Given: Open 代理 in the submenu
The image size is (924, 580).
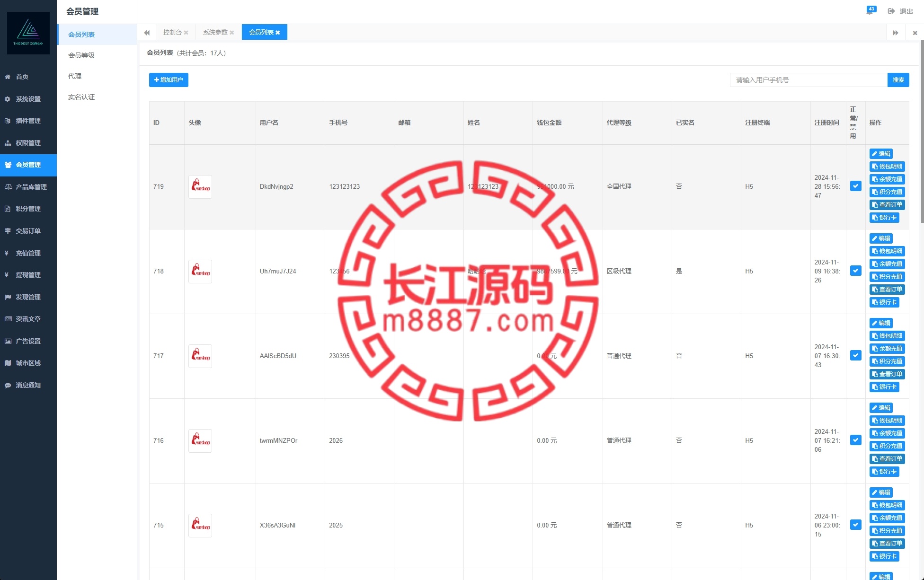Looking at the screenshot, I should (x=97, y=76).
